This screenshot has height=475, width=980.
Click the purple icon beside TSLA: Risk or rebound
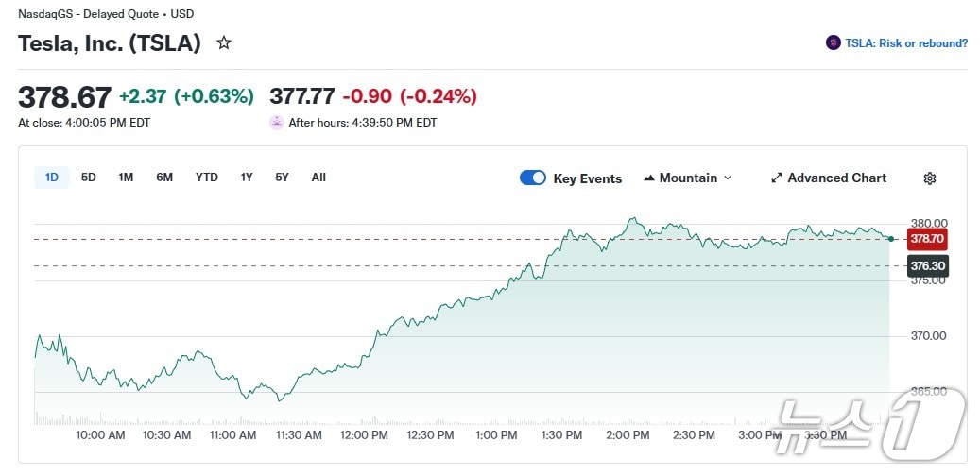pos(833,42)
